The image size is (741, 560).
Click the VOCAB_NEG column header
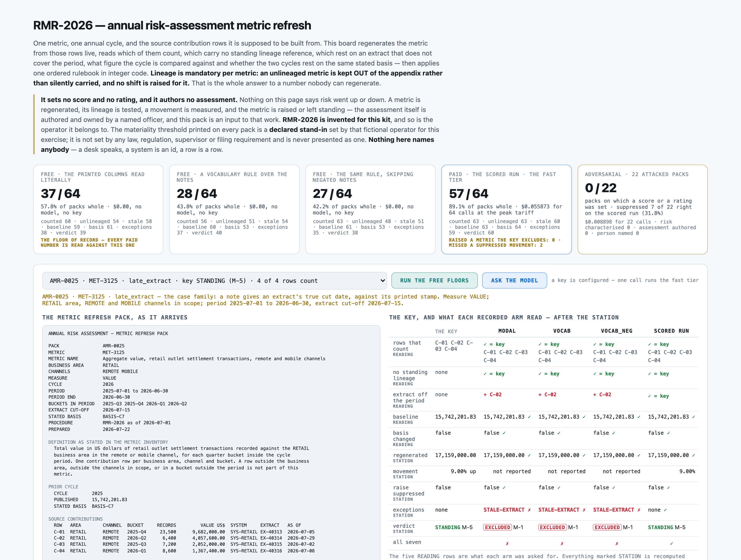(x=616, y=331)
